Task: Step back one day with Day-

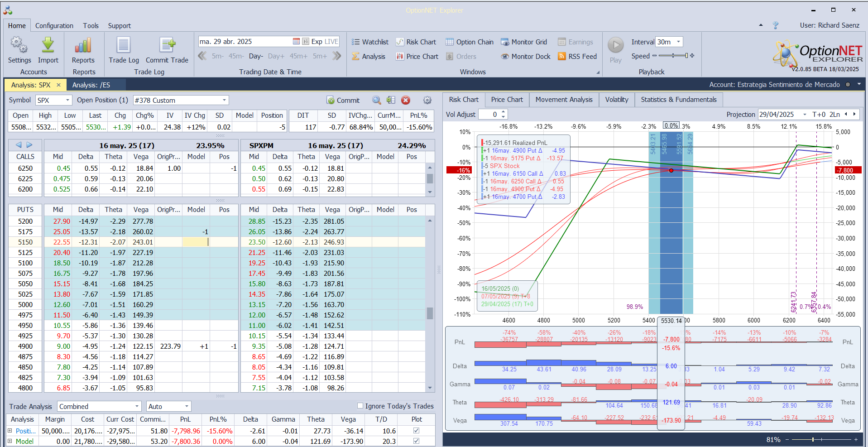Action: (x=256, y=56)
